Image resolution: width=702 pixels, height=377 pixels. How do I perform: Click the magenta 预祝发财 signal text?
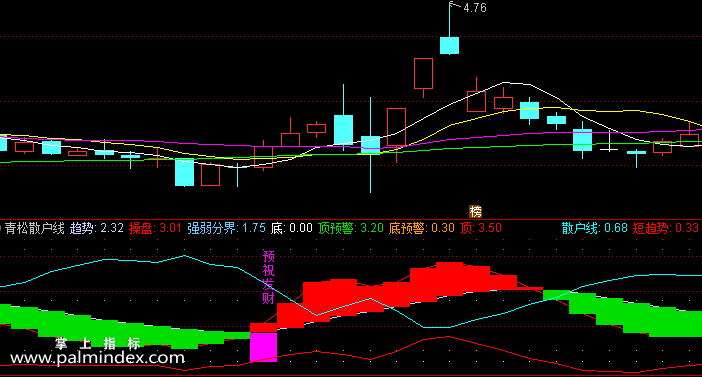268,278
